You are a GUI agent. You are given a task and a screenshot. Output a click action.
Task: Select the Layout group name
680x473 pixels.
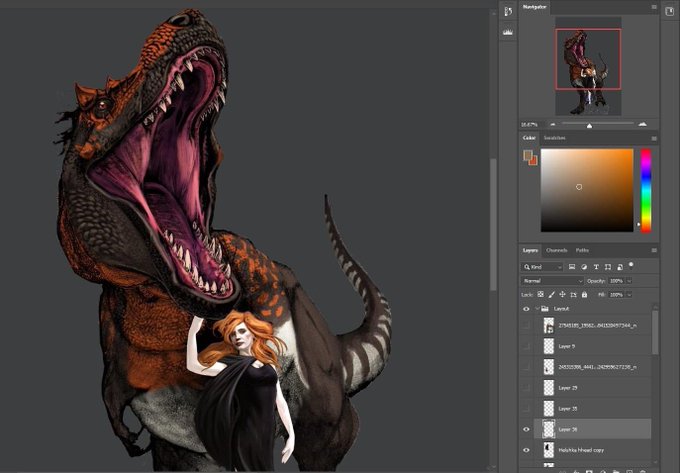561,309
